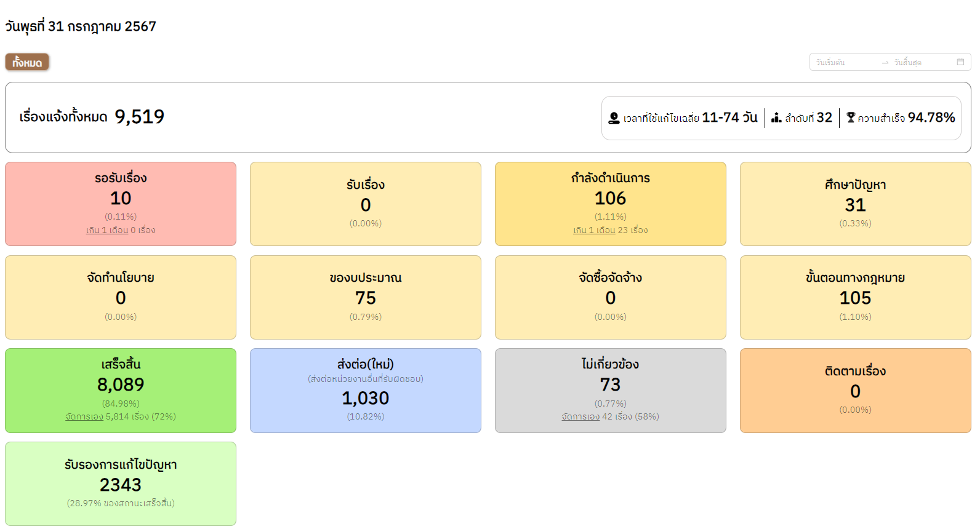
Task: Open จัดการเอง link in เสร็จสิ้น card
Action: point(84,416)
